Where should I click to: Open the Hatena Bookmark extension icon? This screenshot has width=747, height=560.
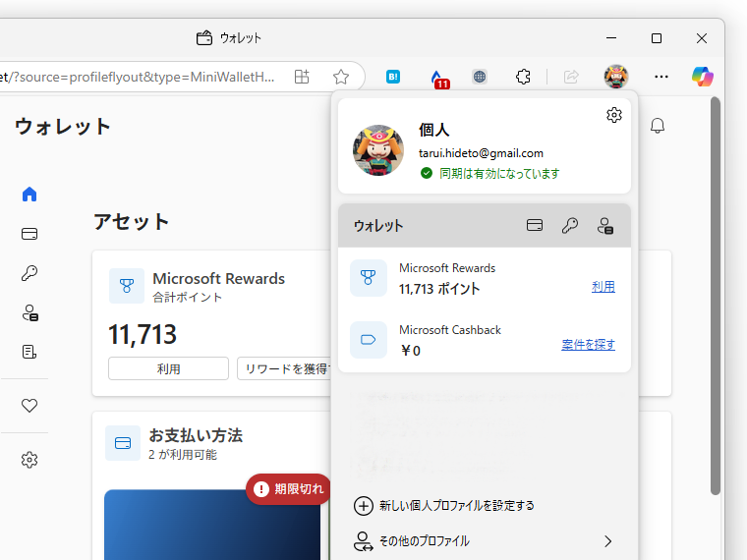click(x=393, y=77)
